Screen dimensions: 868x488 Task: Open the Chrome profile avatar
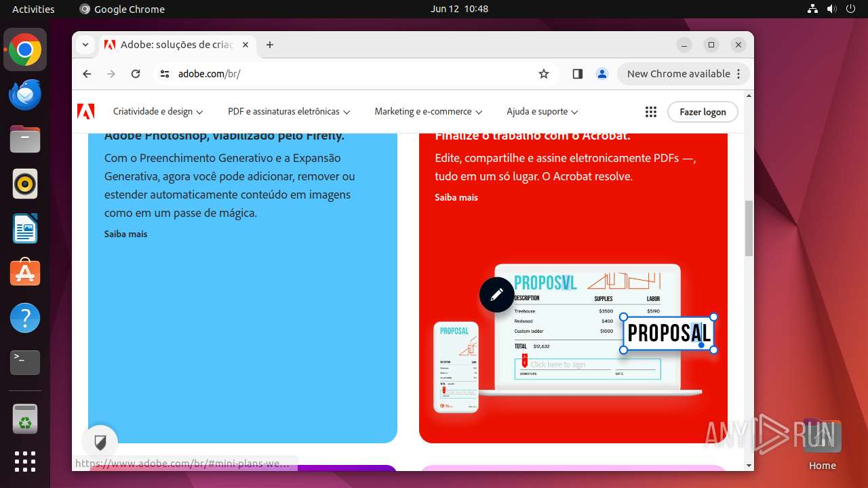tap(602, 74)
